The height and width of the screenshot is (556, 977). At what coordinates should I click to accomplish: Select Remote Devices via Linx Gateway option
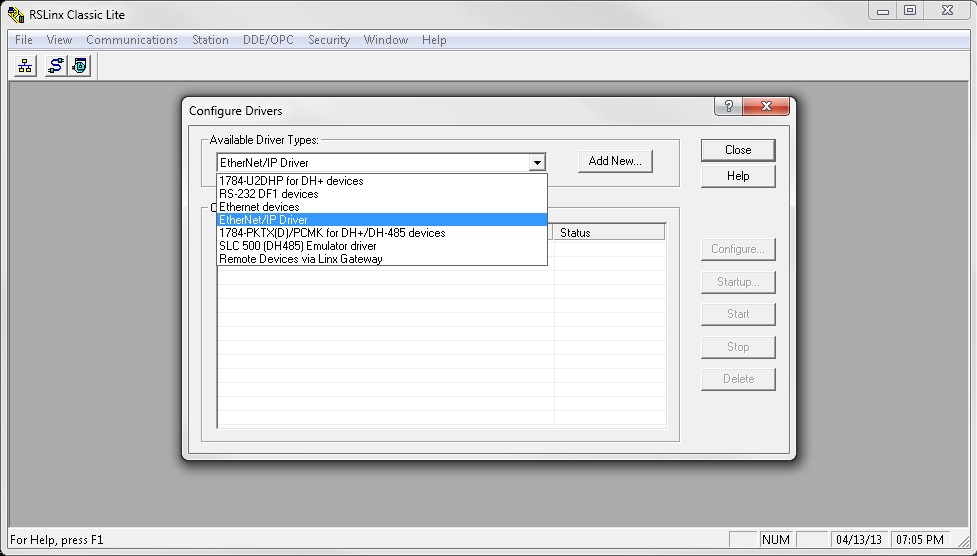coord(382,259)
